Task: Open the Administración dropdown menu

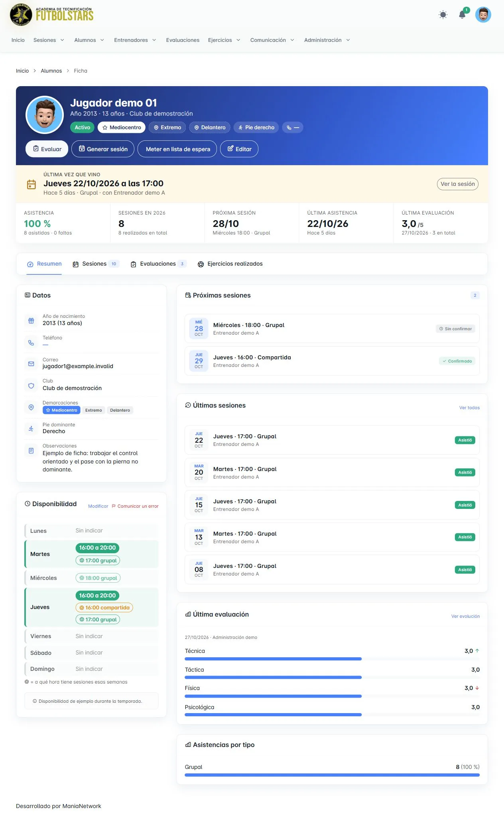Action: pos(327,40)
